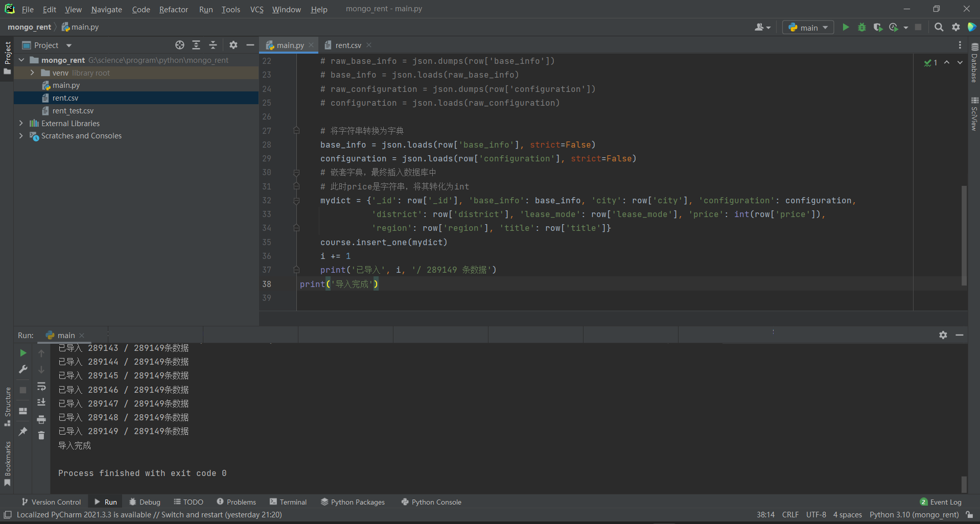Switch to the rent.csv editor tab
This screenshot has width=980, height=524.
tap(348, 45)
